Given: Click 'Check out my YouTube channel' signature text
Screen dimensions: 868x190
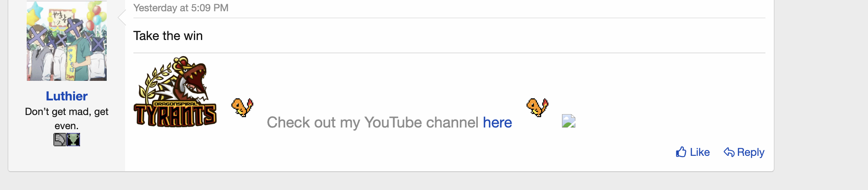Looking at the screenshot, I should [x=372, y=122].
